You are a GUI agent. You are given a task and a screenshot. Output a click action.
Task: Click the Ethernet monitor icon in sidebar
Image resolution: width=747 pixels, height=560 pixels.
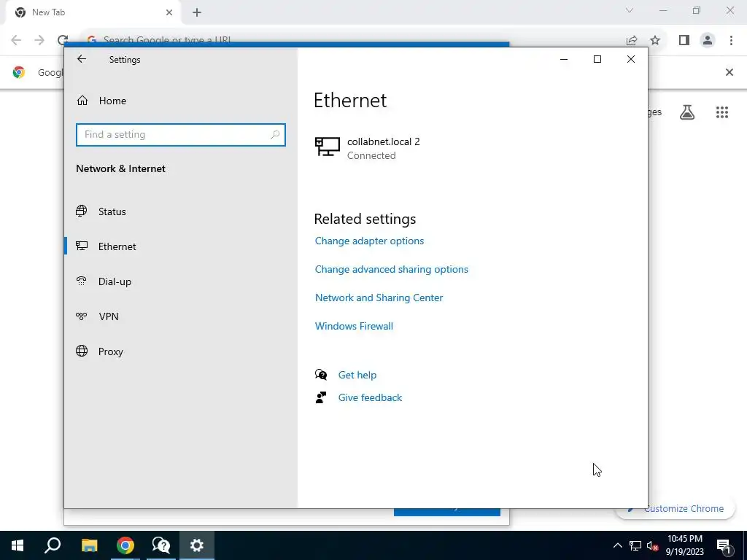[x=82, y=246]
